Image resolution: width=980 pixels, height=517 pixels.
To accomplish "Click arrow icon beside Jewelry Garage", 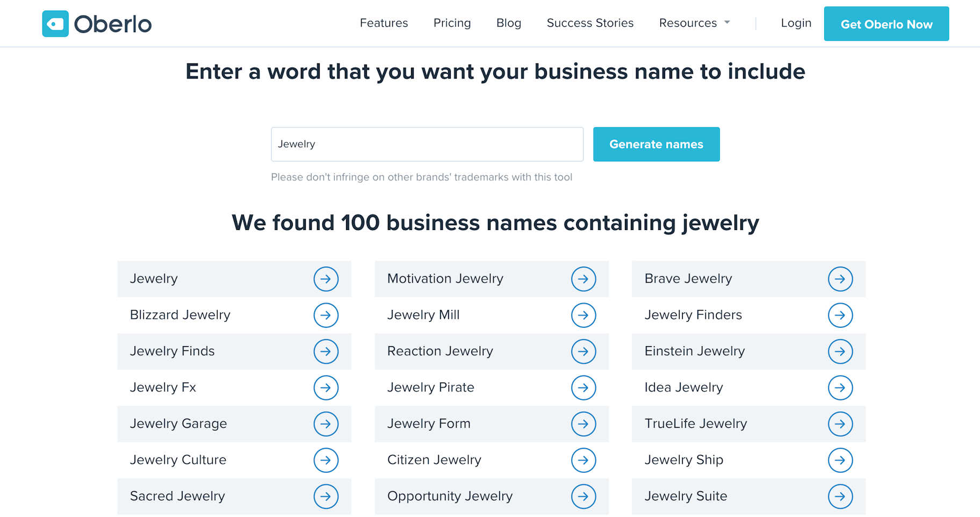I will coord(326,424).
